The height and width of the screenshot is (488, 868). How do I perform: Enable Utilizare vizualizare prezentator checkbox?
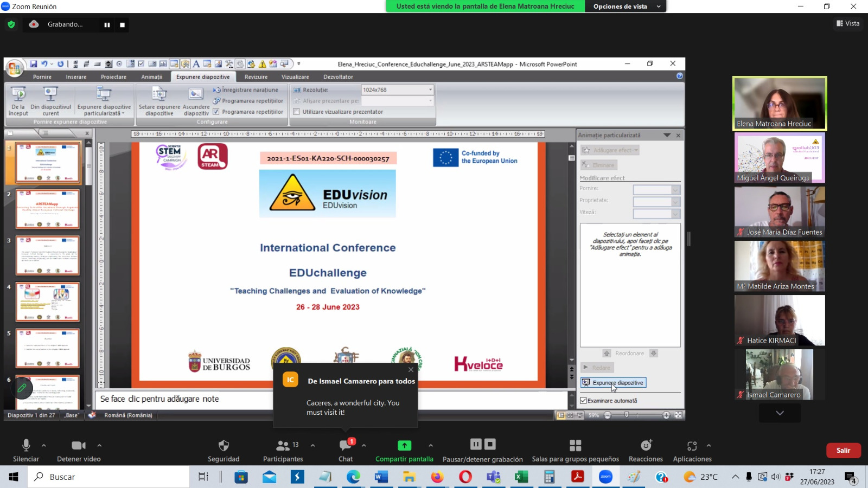pos(297,112)
